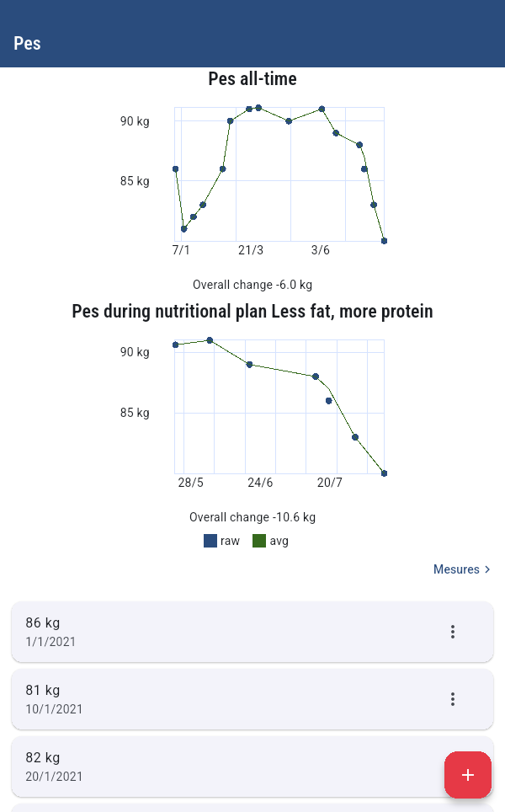The width and height of the screenshot is (505, 812).
Task: Click last data point in nutritional plan chart
Action: [384, 473]
